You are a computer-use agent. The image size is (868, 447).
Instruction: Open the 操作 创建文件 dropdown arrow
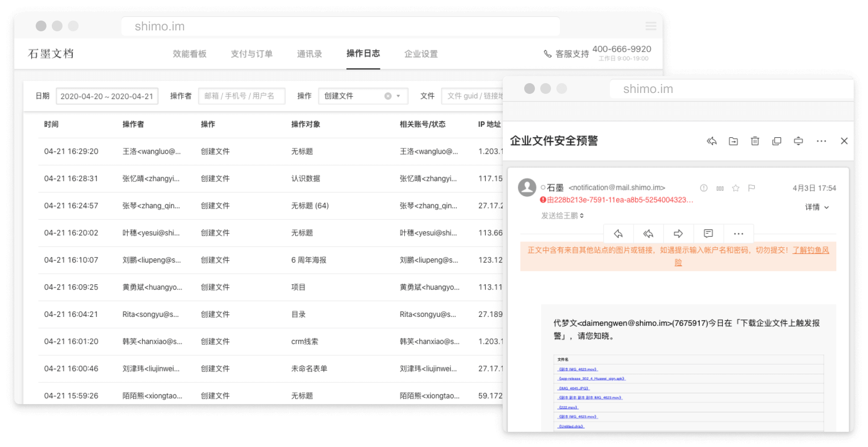398,96
